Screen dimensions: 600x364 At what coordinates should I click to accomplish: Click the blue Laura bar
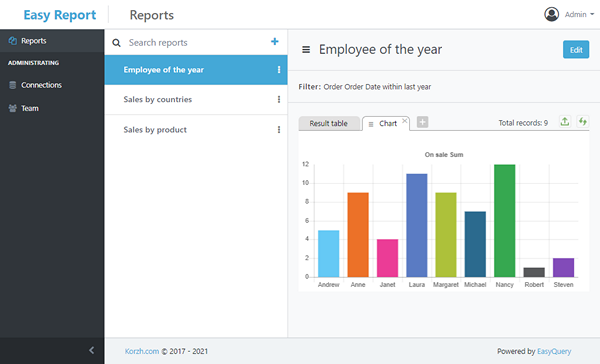point(417,225)
